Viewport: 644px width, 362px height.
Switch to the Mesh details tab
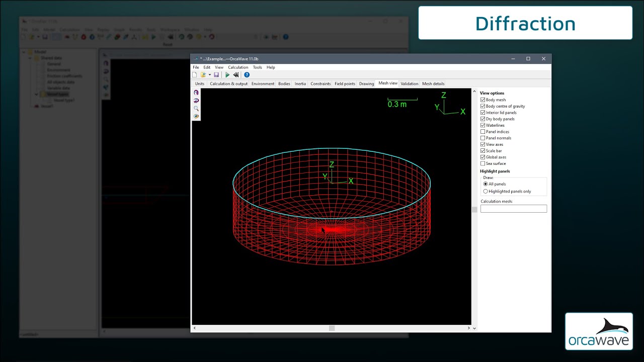(x=433, y=84)
